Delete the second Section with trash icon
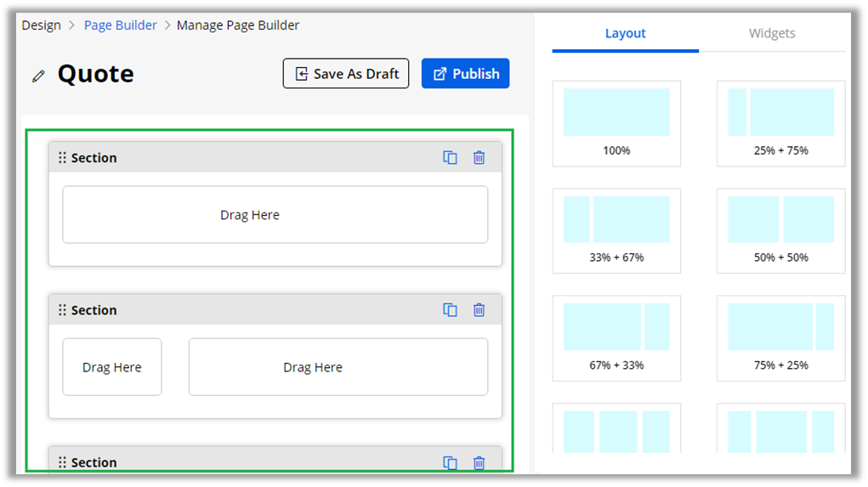The width and height of the screenshot is (868, 487). [x=479, y=310]
